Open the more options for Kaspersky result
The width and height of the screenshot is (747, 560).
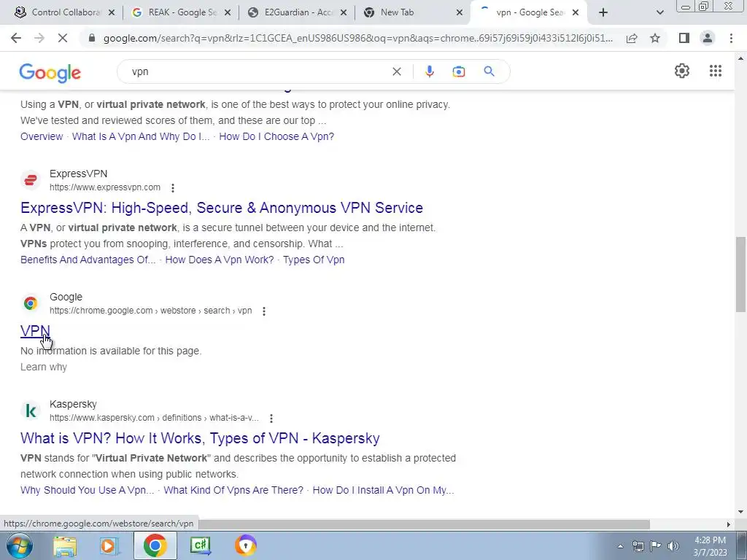271,418
